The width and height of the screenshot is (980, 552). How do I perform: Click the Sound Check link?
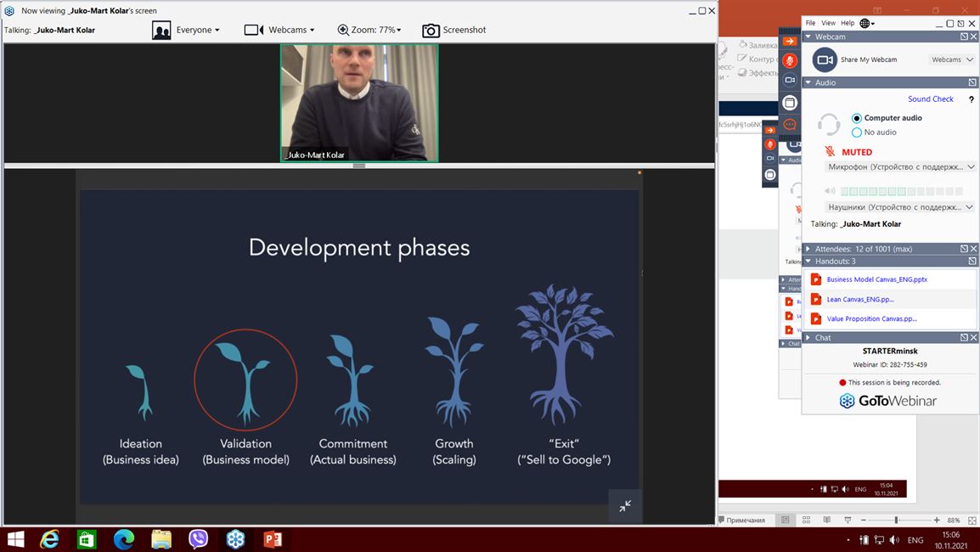(931, 99)
